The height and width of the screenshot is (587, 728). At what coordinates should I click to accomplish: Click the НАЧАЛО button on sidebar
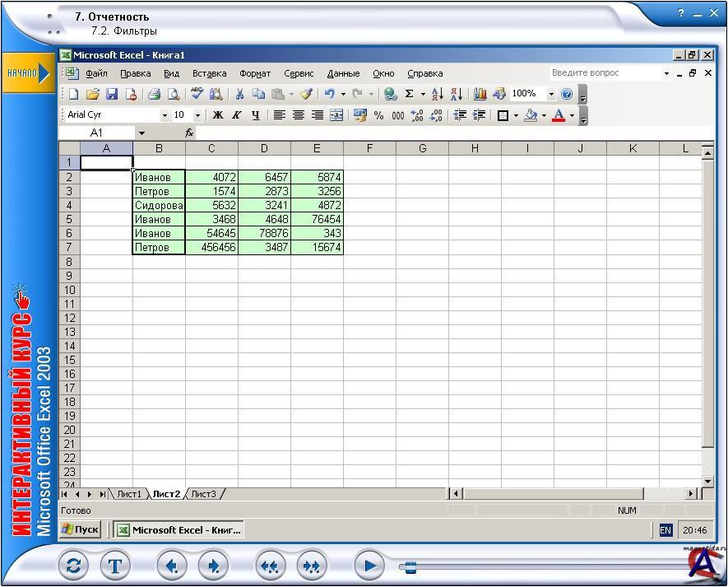26,73
